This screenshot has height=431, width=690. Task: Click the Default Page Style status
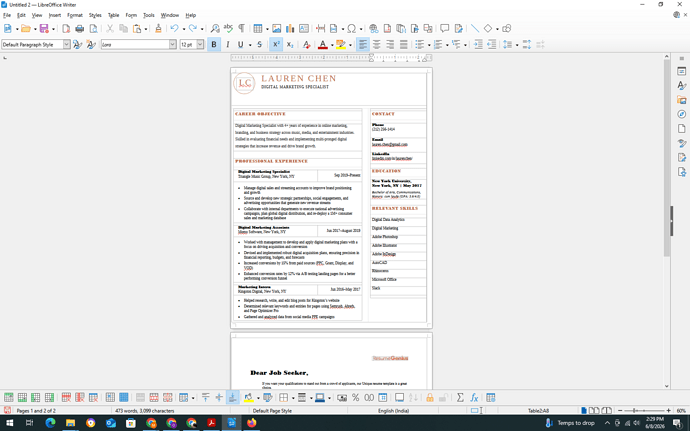coord(272,410)
